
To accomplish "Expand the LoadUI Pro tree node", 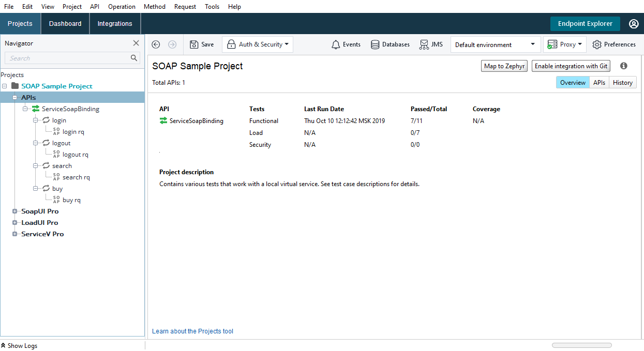I will 15,223.
